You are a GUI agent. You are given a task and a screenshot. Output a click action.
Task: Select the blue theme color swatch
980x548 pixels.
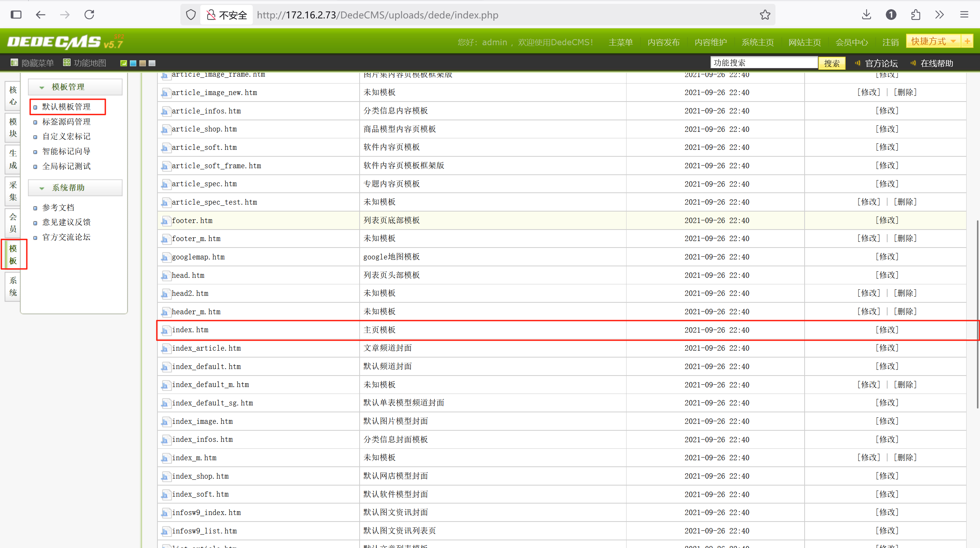pyautogui.click(x=133, y=63)
